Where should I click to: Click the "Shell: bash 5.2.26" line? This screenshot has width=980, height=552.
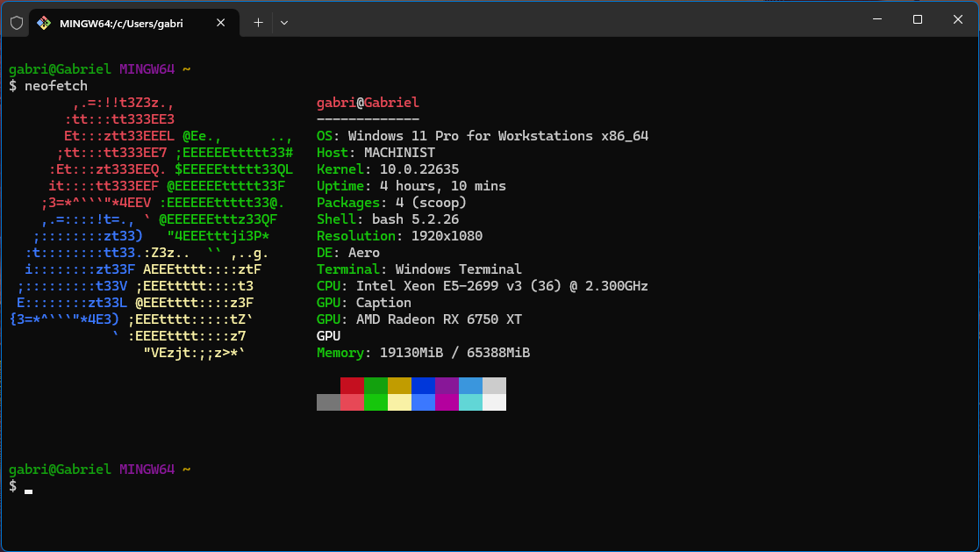388,219
